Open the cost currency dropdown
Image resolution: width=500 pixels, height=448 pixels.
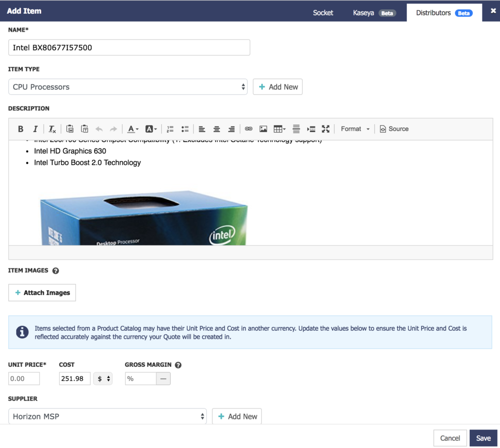point(103,379)
